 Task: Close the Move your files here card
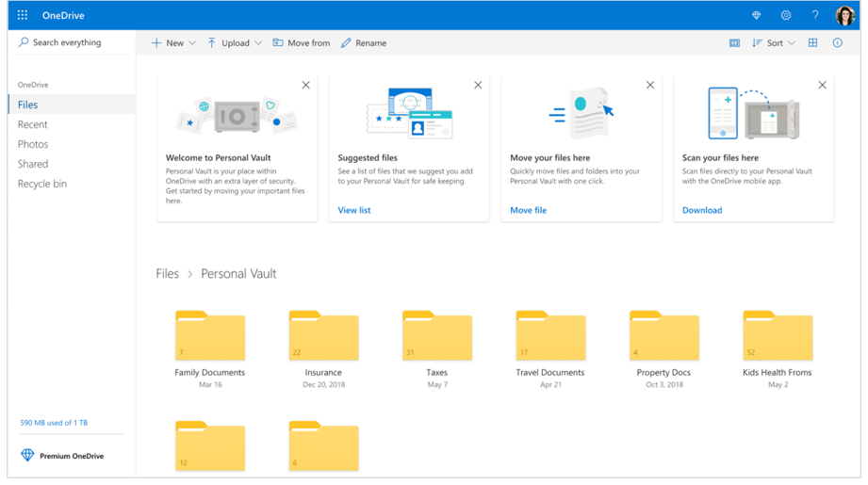[650, 85]
